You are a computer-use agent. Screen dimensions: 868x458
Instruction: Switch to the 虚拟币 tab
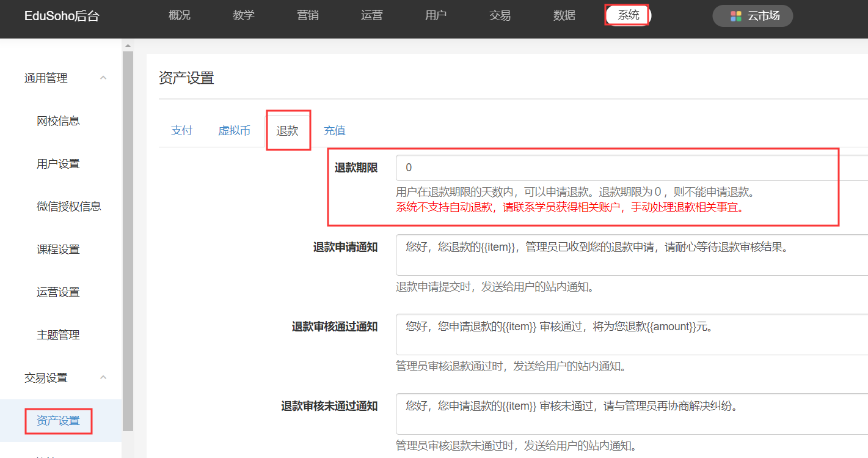click(235, 130)
